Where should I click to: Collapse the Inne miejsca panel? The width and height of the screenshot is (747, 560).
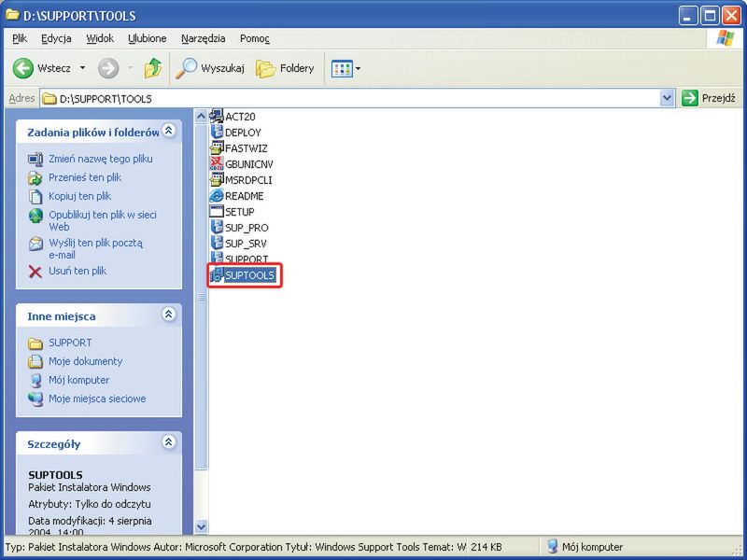tap(169, 315)
